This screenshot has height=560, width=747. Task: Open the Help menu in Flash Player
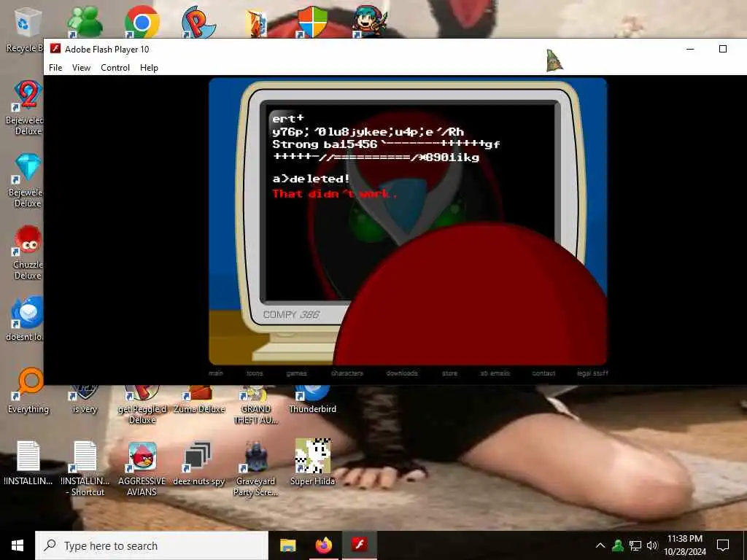tap(149, 68)
